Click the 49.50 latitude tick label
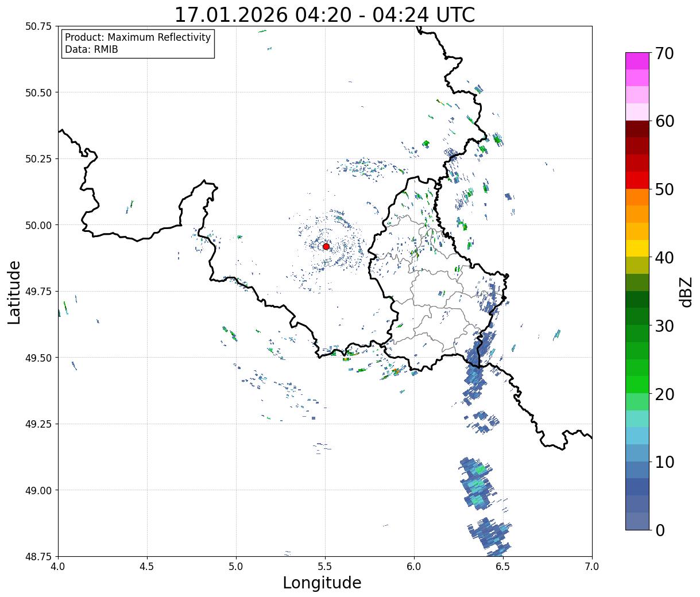Screen dimensions: 700x597 (38, 358)
